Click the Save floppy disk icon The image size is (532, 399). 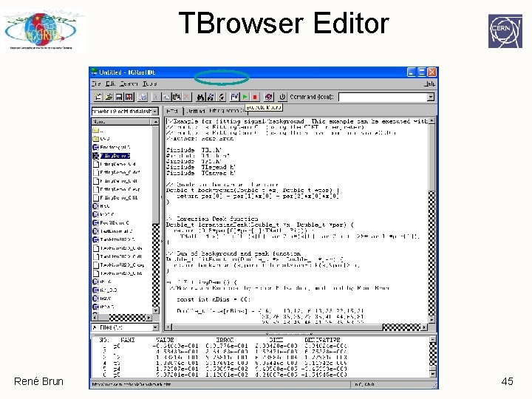coord(119,97)
